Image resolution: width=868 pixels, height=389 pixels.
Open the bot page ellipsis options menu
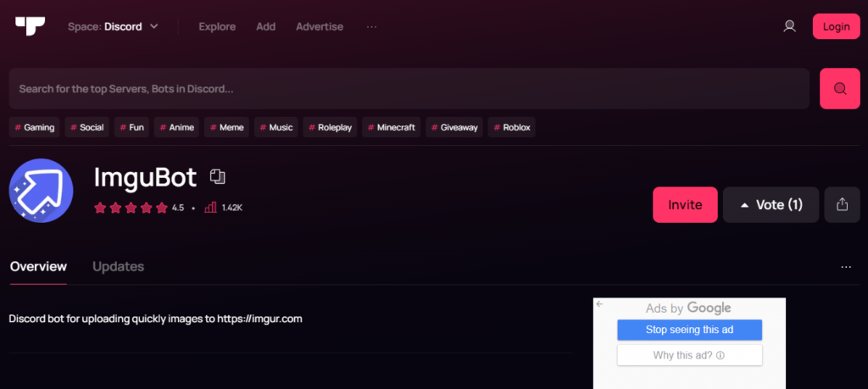(x=846, y=267)
